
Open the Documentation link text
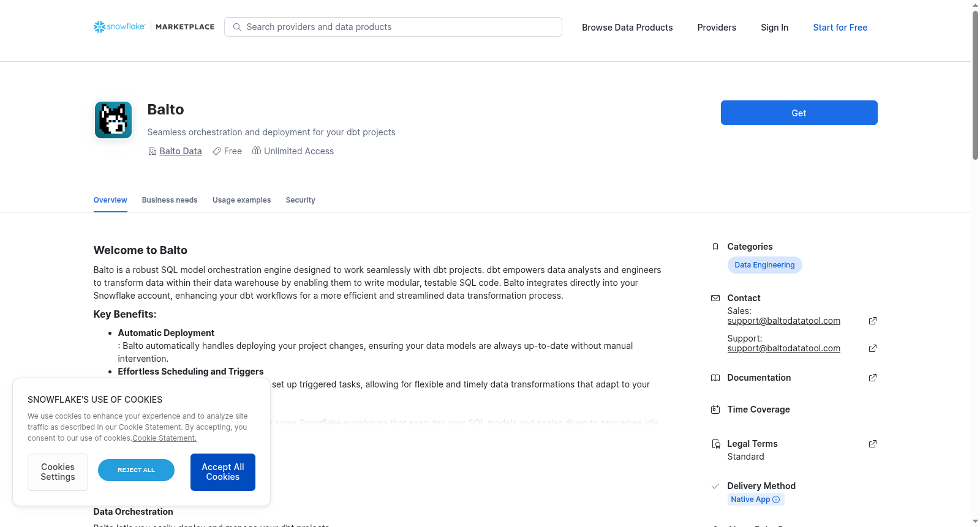(759, 378)
